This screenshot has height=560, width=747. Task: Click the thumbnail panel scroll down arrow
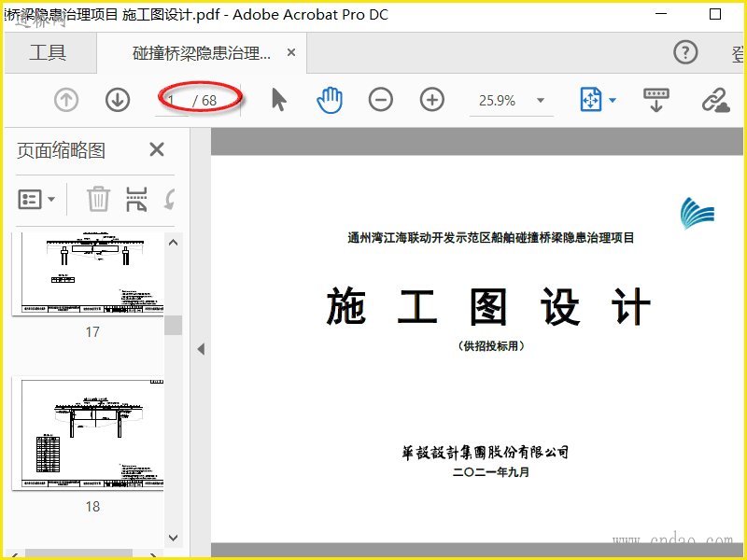[174, 538]
